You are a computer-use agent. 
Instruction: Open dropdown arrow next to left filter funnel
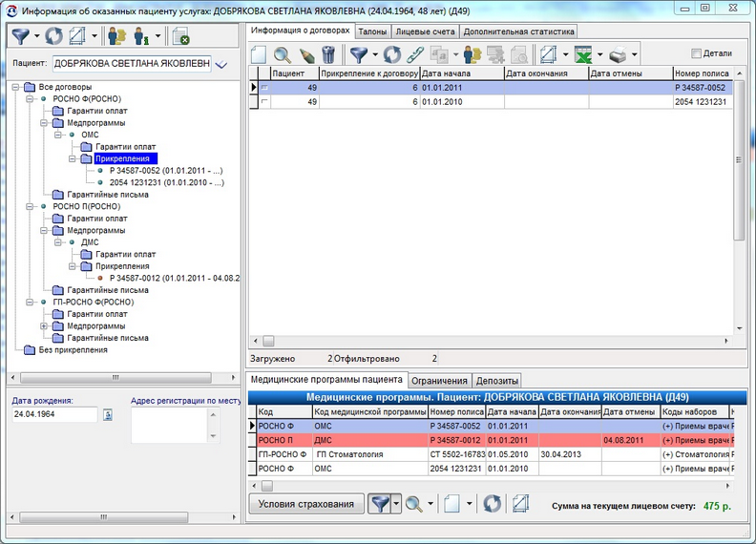(x=36, y=36)
